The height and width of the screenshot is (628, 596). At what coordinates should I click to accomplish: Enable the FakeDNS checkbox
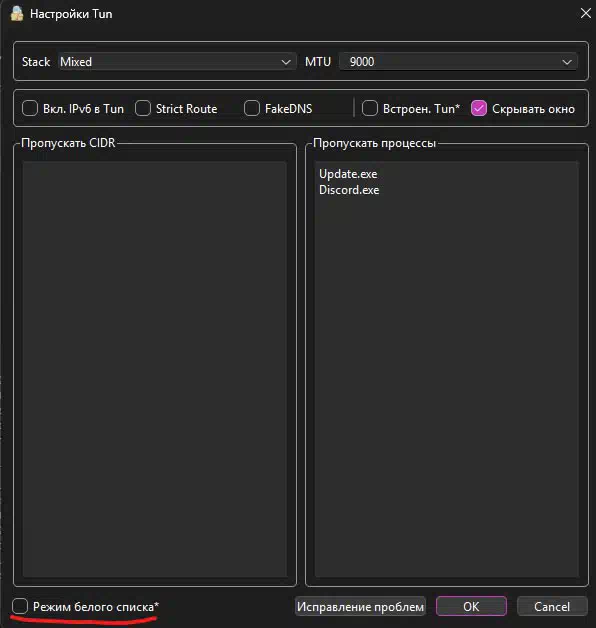(252, 109)
